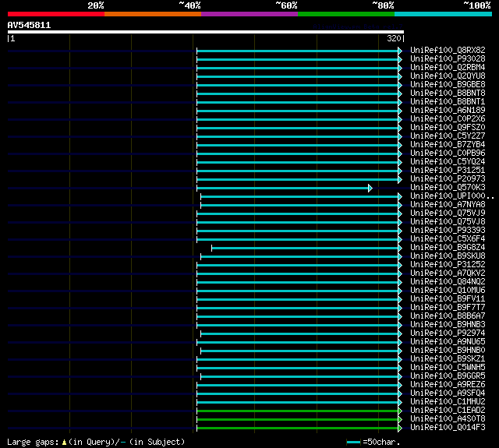499x448 pixels.
Task: Click the yellow query gap marker in legend
Action: [x=64, y=442]
